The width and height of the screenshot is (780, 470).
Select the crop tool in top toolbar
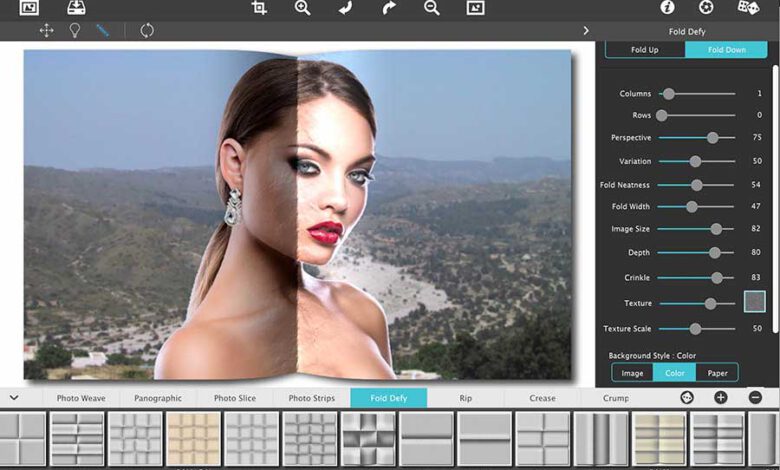tap(260, 8)
